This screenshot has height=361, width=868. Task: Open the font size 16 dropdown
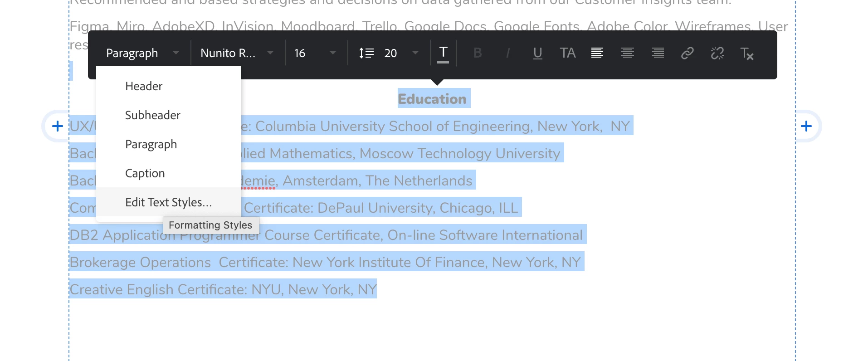click(316, 54)
